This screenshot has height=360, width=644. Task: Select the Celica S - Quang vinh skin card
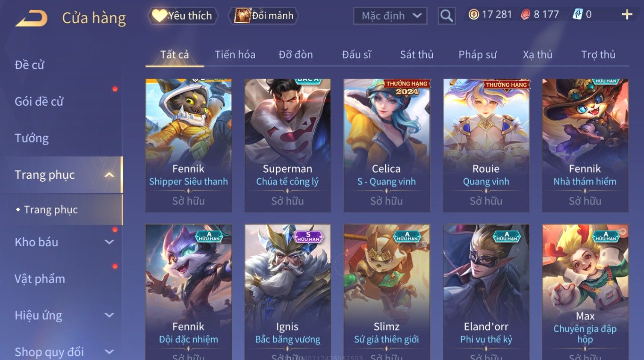tap(387, 145)
